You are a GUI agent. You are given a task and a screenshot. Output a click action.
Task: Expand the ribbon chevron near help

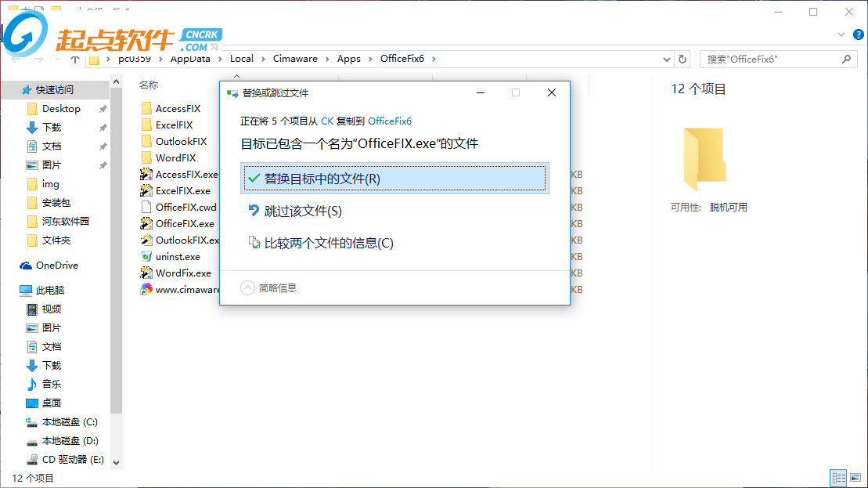pyautogui.click(x=841, y=34)
